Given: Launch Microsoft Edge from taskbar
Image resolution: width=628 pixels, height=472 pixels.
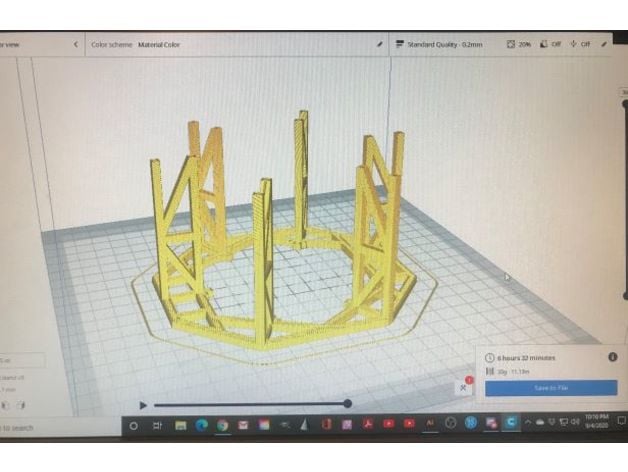Looking at the screenshot, I should point(201,425).
